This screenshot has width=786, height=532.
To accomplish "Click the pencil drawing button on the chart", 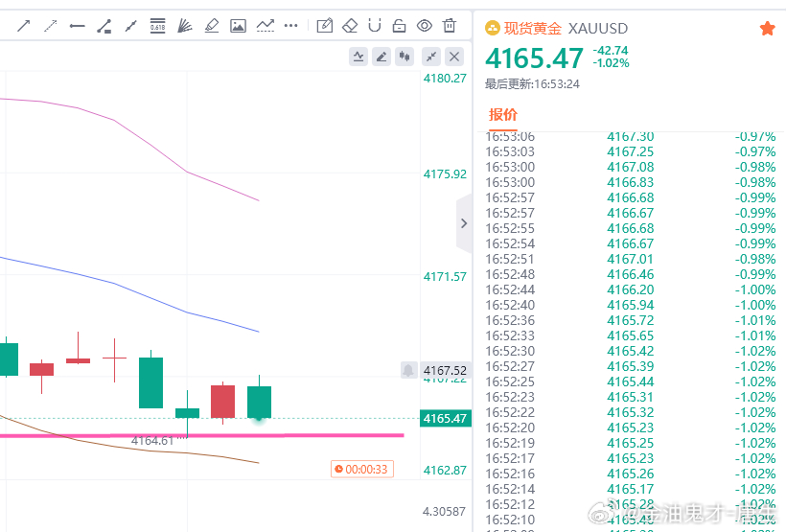I will point(381,57).
